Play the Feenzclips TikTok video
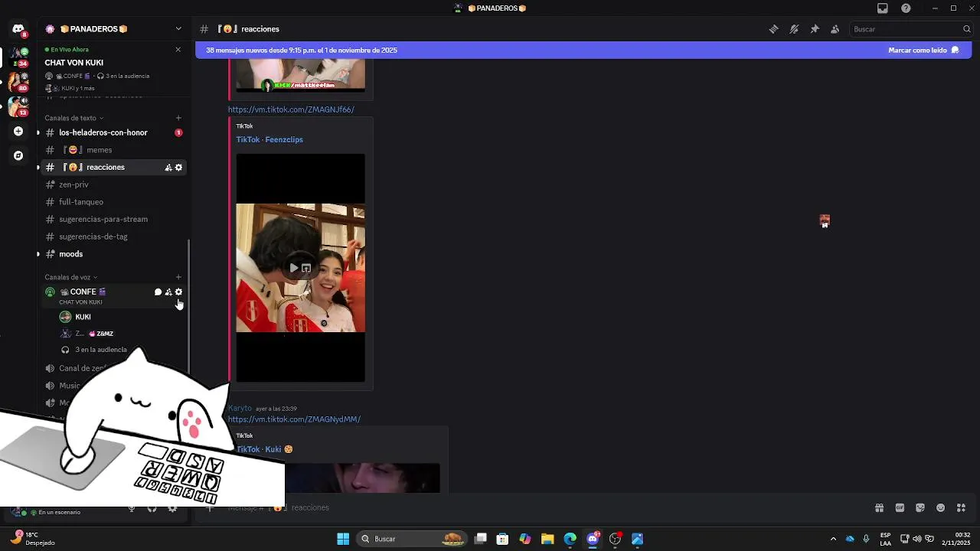The width and height of the screenshot is (980, 551). click(294, 268)
